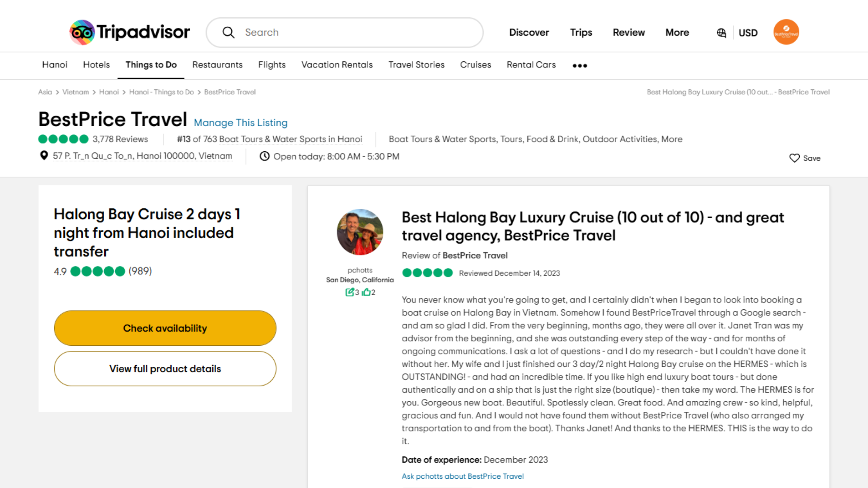The image size is (868, 488).
Task: Click reviewer's contributions count icon
Action: pos(350,292)
